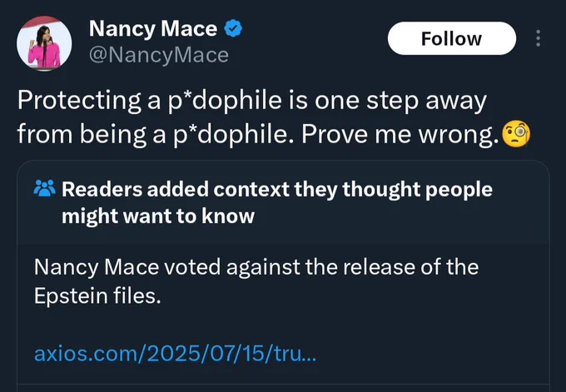Open the three-dot more options menu
This screenshot has height=392, width=566.
[538, 39]
